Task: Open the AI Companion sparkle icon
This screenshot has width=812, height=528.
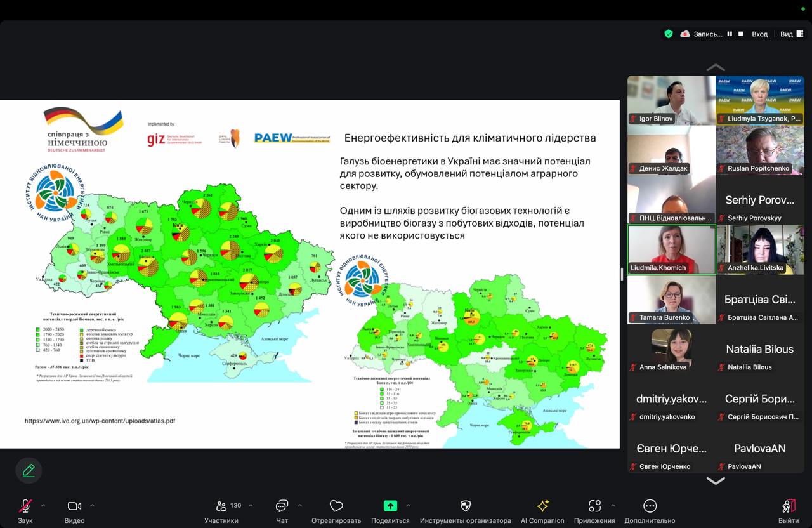Action: [x=542, y=506]
